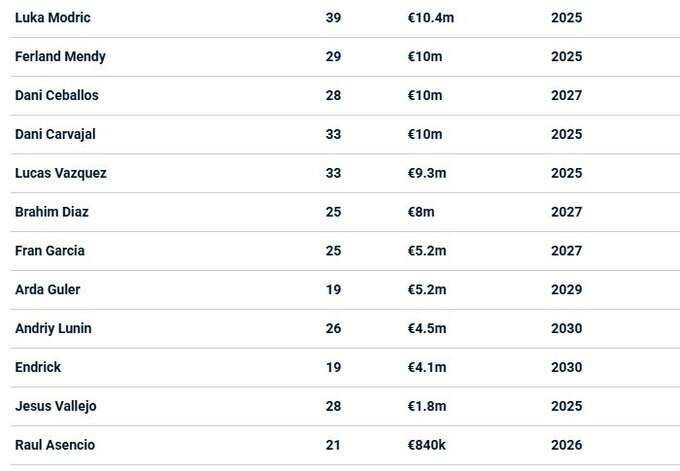
Task: Click the 2029 contract year
Action: tap(566, 290)
